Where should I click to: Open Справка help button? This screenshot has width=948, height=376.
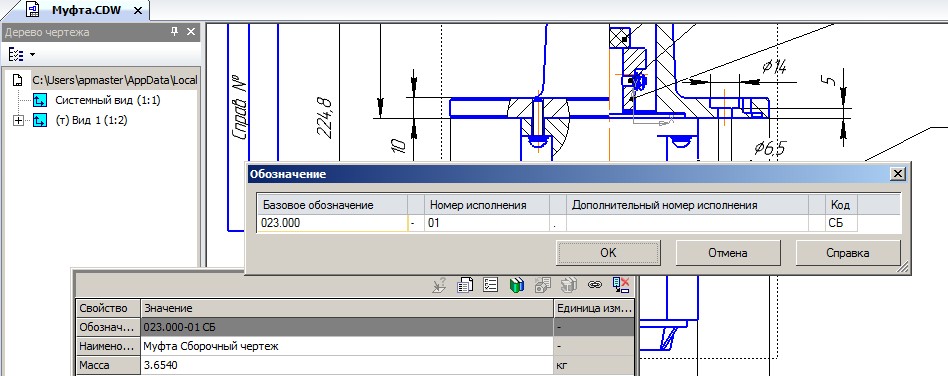848,253
